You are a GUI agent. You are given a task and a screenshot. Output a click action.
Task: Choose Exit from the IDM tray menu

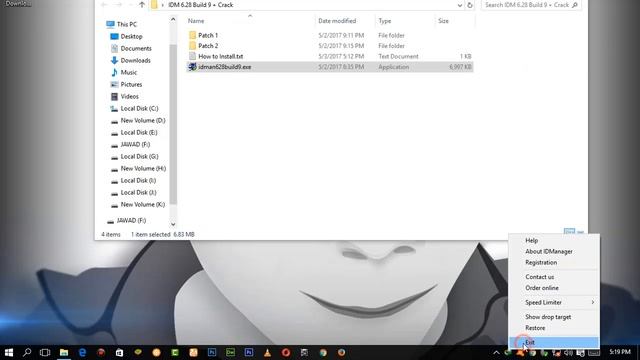pos(554,342)
